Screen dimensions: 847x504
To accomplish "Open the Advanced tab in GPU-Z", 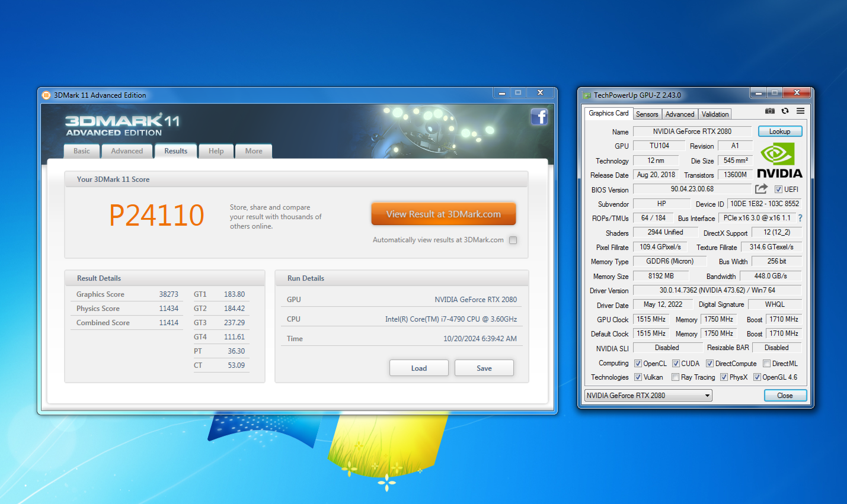I will tap(680, 114).
